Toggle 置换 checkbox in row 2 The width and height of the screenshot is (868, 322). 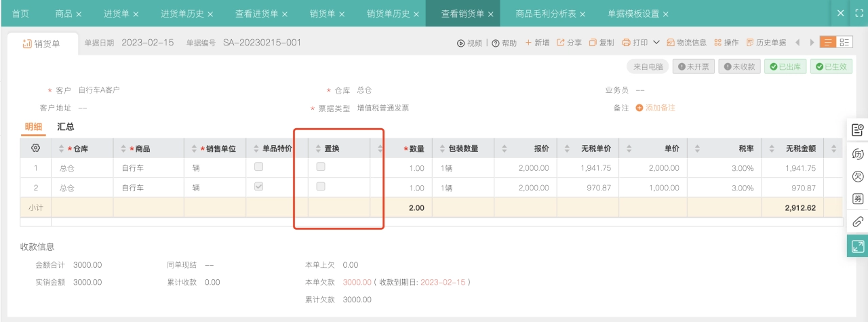point(321,186)
